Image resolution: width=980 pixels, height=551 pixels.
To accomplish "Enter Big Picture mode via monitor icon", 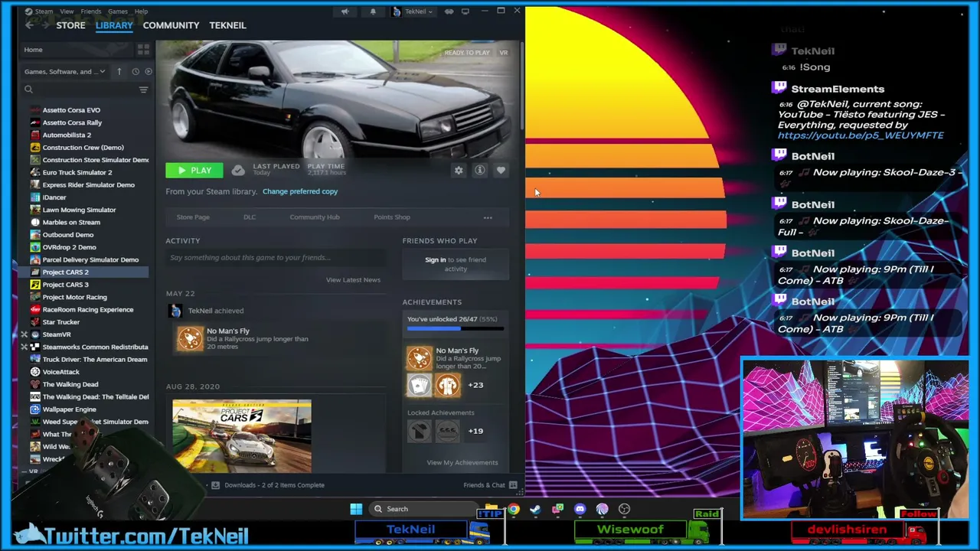I will point(465,11).
